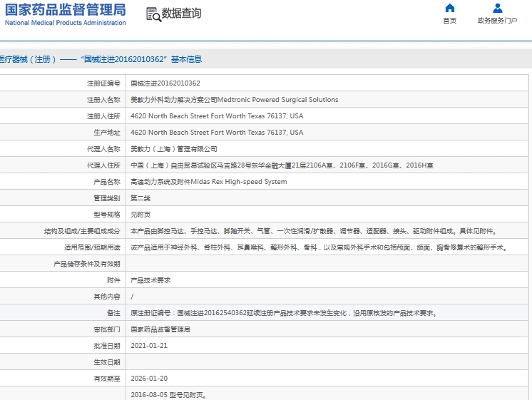Click the 首页 text link
The width and height of the screenshot is (532, 400).
(449, 21)
